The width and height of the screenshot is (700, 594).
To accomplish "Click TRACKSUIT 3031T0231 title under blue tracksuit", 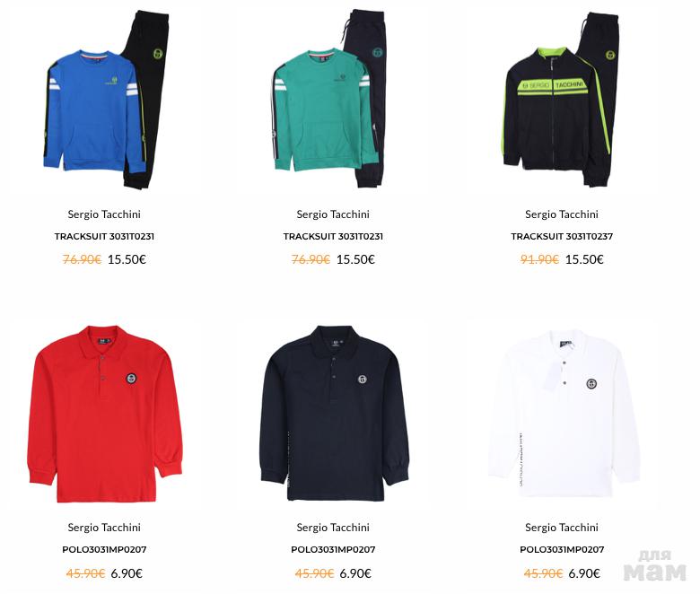I will pos(104,237).
